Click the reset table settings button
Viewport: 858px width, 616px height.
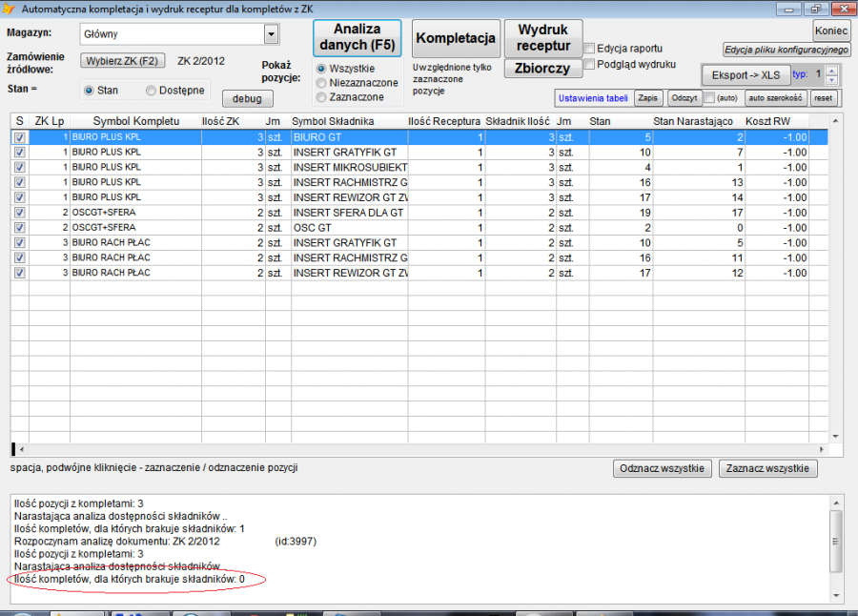823,98
